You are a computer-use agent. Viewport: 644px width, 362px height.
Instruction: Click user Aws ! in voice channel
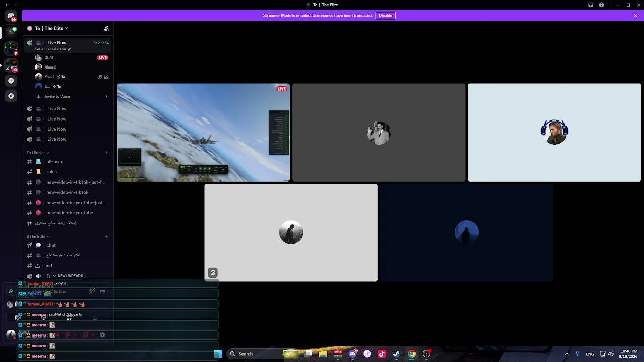pyautogui.click(x=49, y=77)
